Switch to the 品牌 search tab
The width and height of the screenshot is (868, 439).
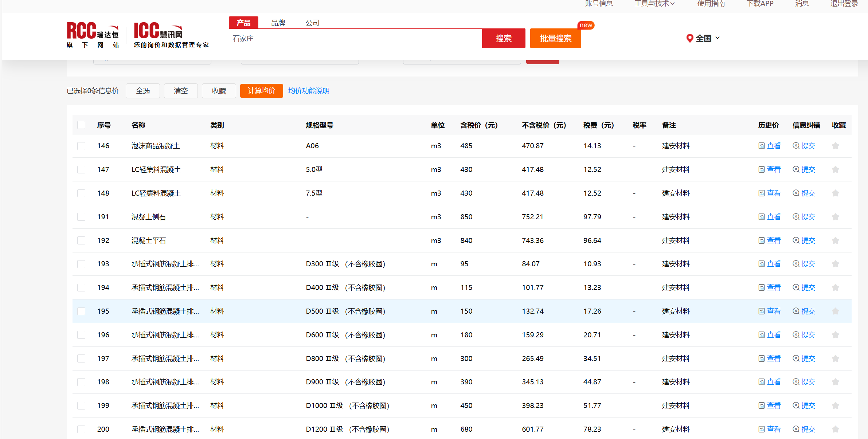278,23
